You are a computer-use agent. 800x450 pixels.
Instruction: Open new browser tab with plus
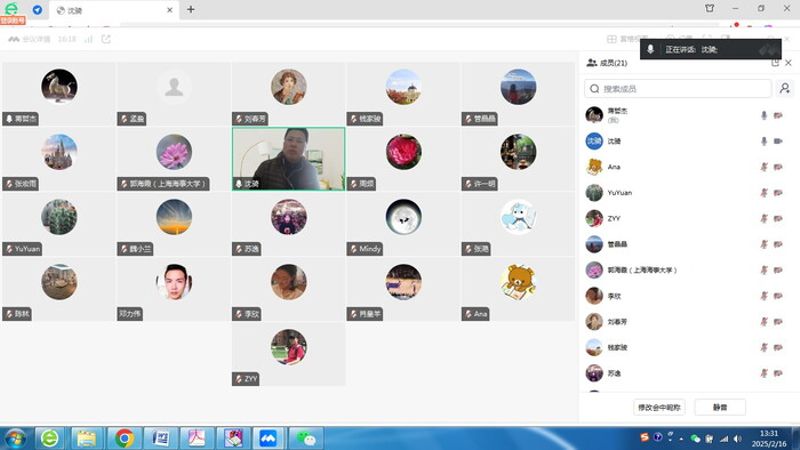[191, 10]
